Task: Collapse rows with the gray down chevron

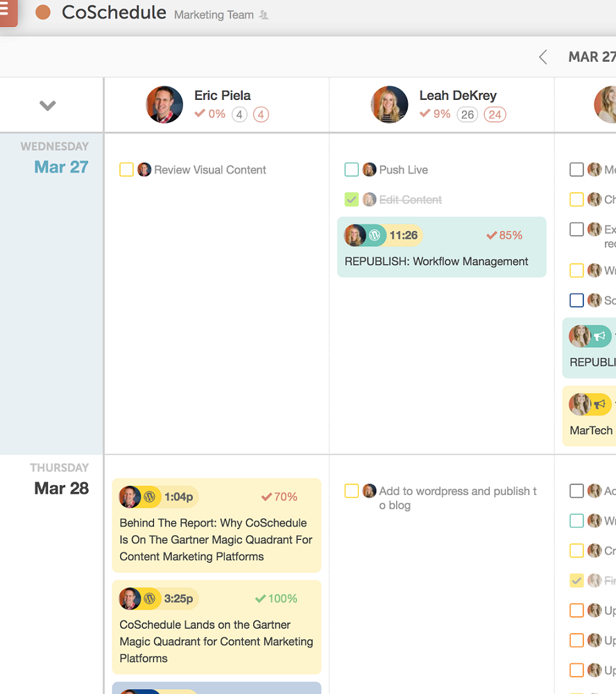Action: (x=47, y=105)
